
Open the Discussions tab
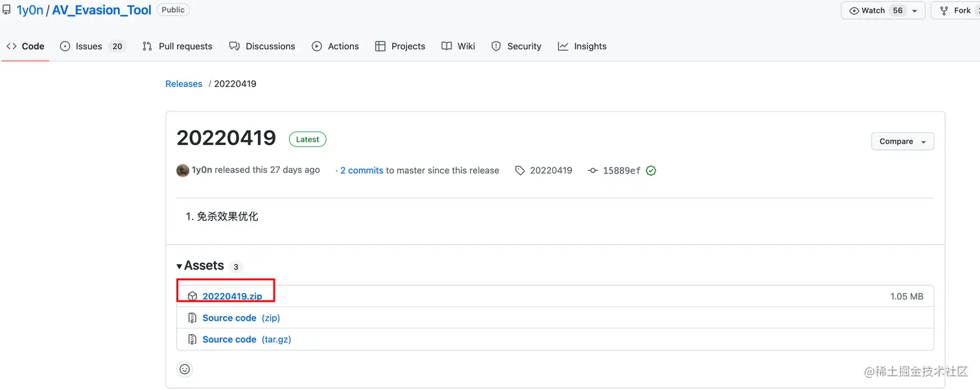coord(262,46)
